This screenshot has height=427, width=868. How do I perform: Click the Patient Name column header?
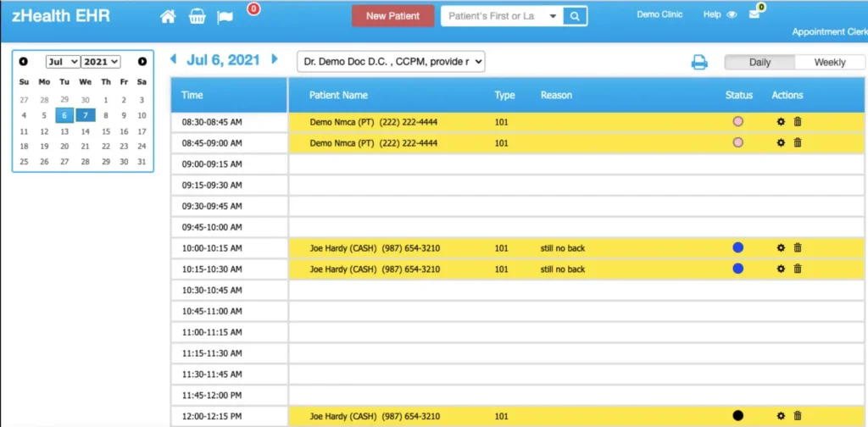click(338, 95)
